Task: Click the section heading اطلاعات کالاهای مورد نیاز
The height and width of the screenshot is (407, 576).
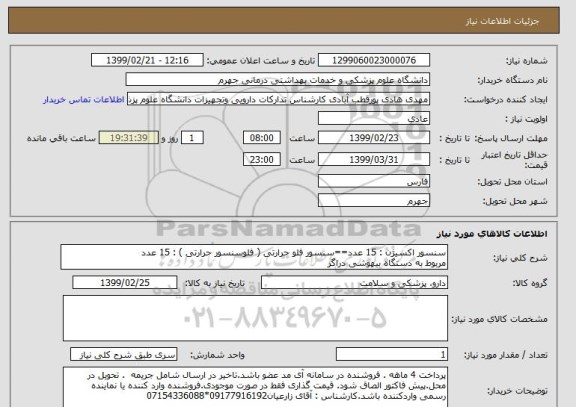Action: 492,234
